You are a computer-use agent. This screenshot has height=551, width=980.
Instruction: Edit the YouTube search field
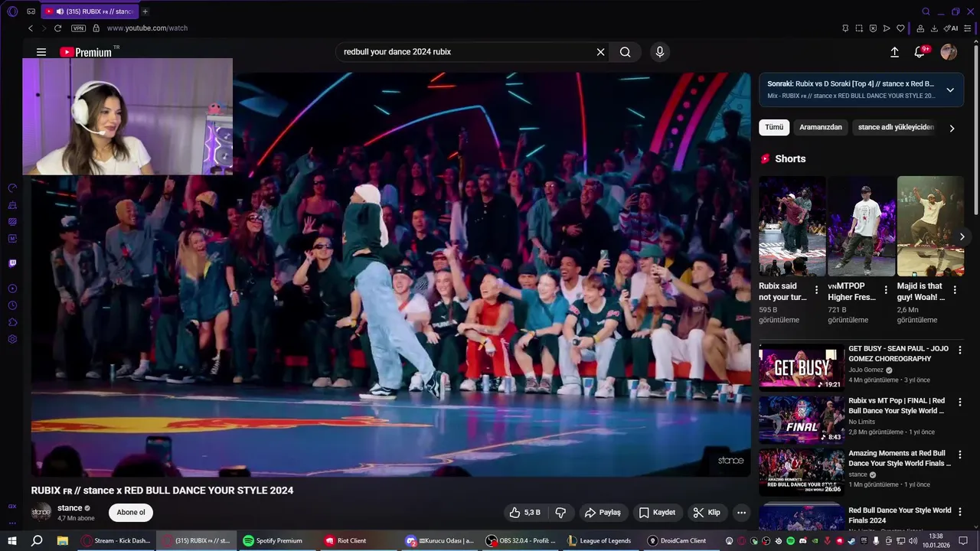pos(467,52)
